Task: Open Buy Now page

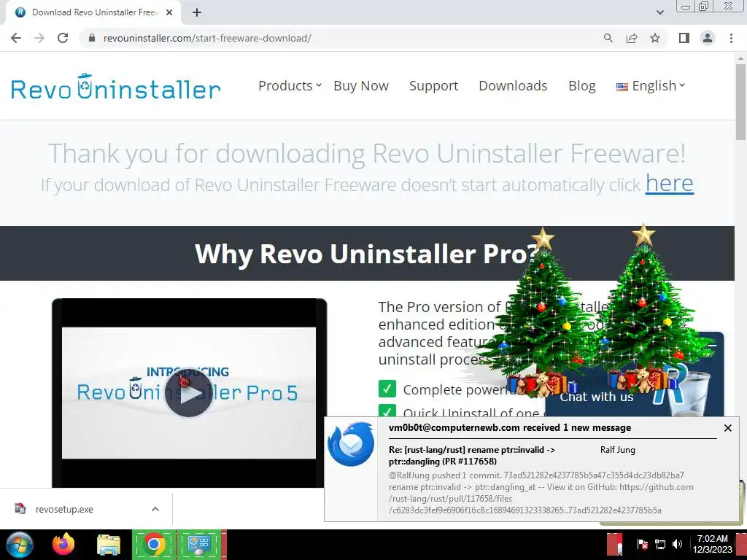Action: click(x=361, y=86)
